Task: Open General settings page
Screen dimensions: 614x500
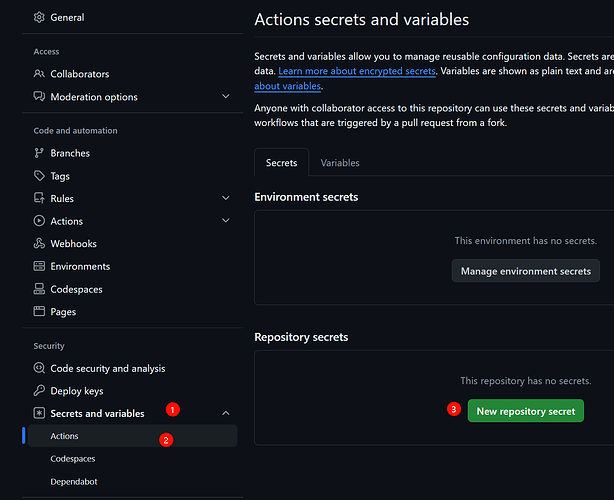Action: point(67,17)
